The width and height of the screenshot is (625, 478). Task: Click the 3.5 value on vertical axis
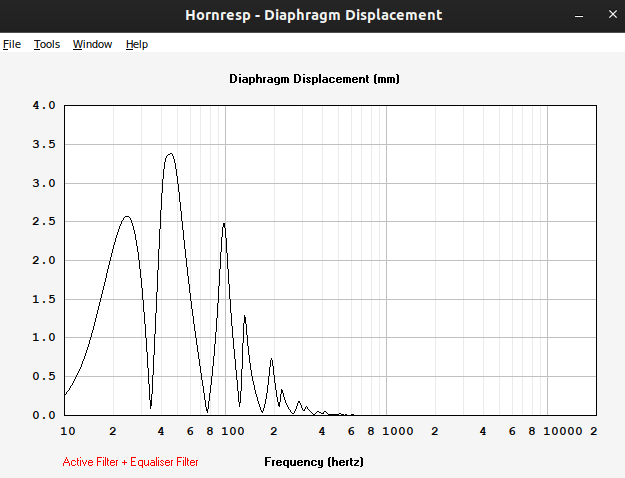pyautogui.click(x=44, y=144)
